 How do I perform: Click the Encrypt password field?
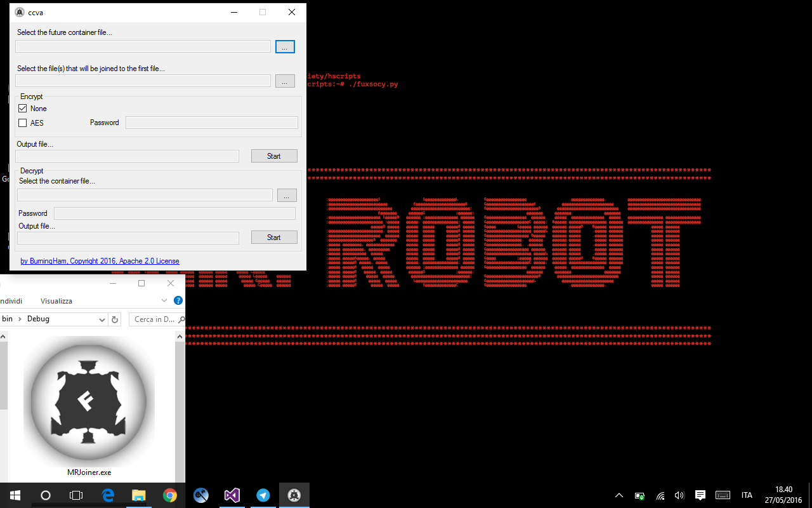click(x=212, y=123)
